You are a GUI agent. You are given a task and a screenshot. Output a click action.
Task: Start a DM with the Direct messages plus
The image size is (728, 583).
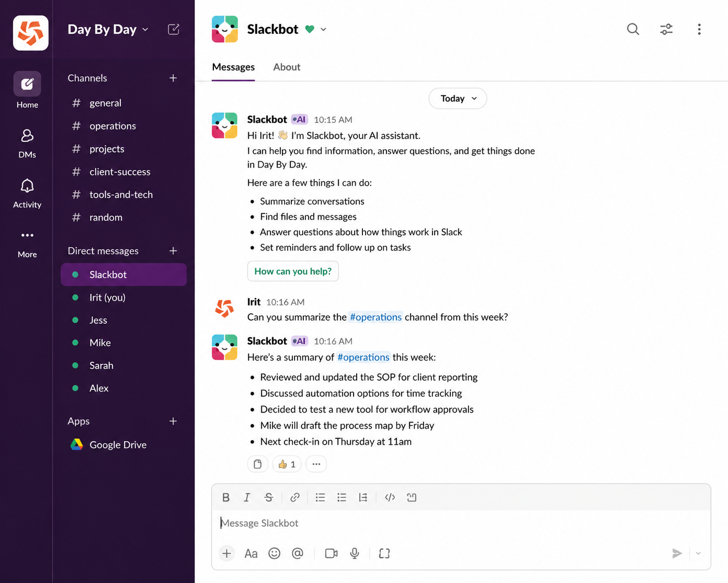tap(173, 251)
